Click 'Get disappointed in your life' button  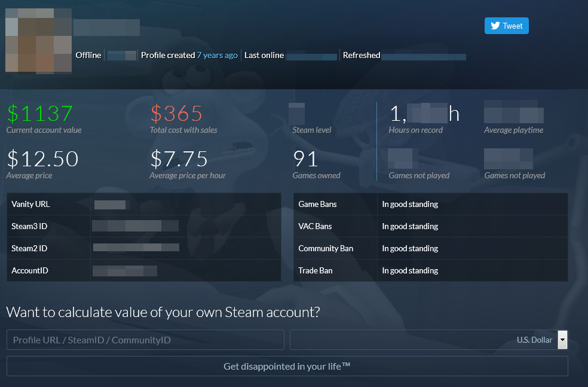tap(287, 366)
